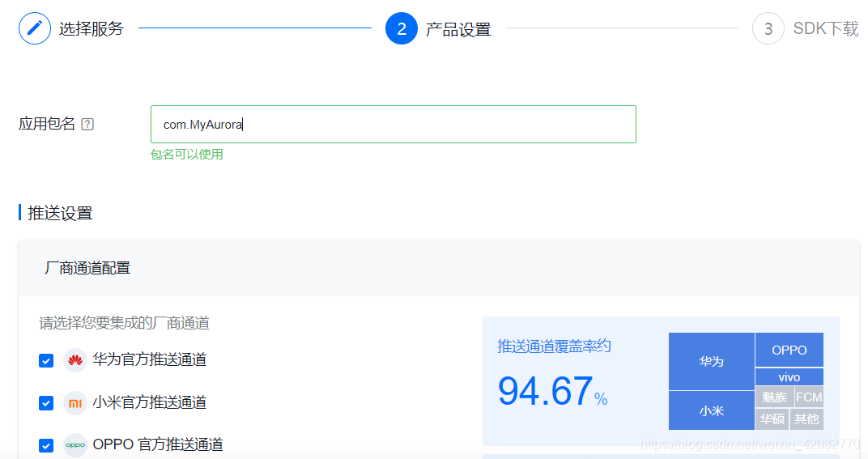Click the step 2 circle icon

pyautogui.click(x=402, y=28)
